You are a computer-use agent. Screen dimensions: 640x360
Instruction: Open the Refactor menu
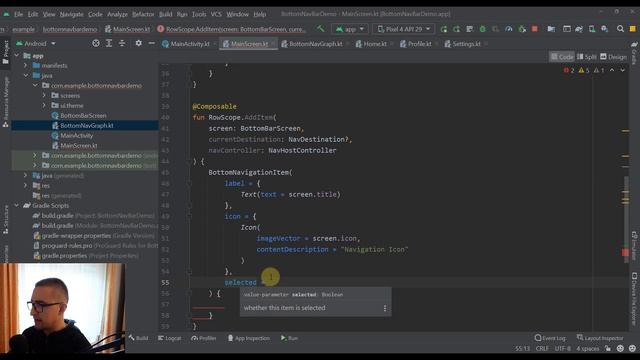tap(143, 14)
